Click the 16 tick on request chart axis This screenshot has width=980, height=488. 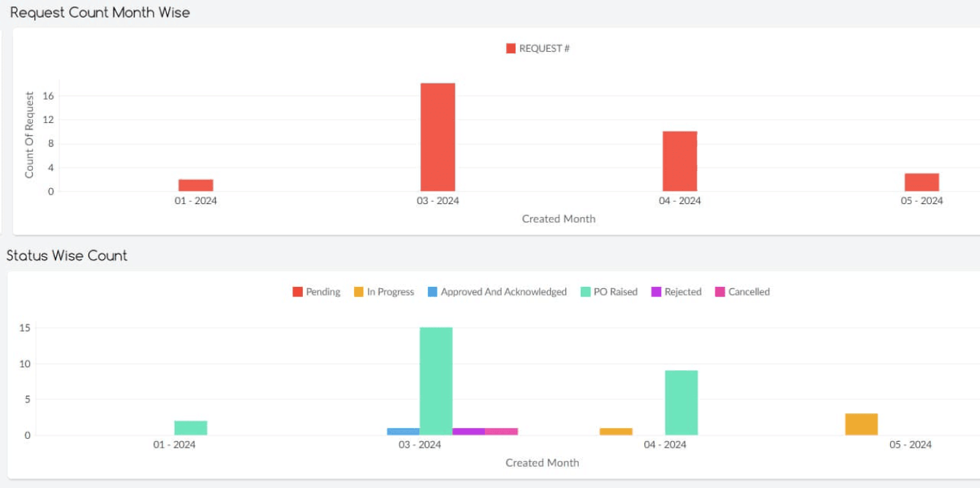(x=50, y=96)
